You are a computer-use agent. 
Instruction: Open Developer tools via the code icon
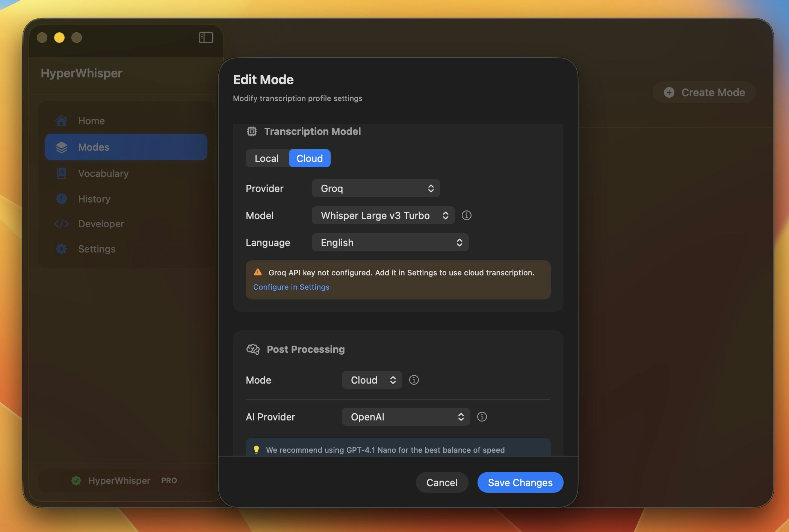(x=61, y=224)
